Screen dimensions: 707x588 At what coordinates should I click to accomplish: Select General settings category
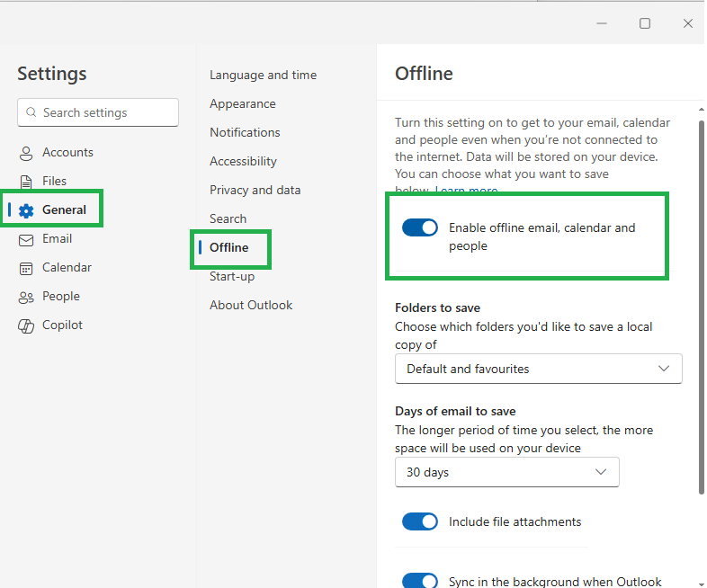click(64, 210)
